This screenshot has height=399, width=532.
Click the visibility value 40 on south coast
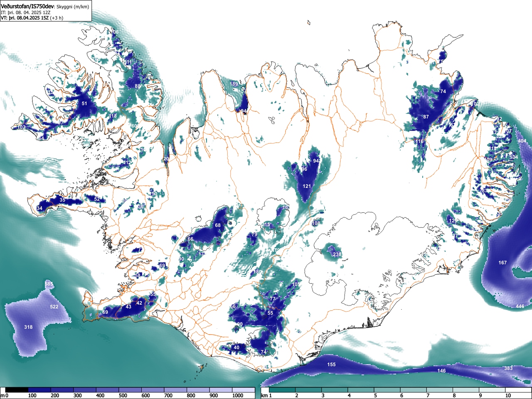point(236,347)
